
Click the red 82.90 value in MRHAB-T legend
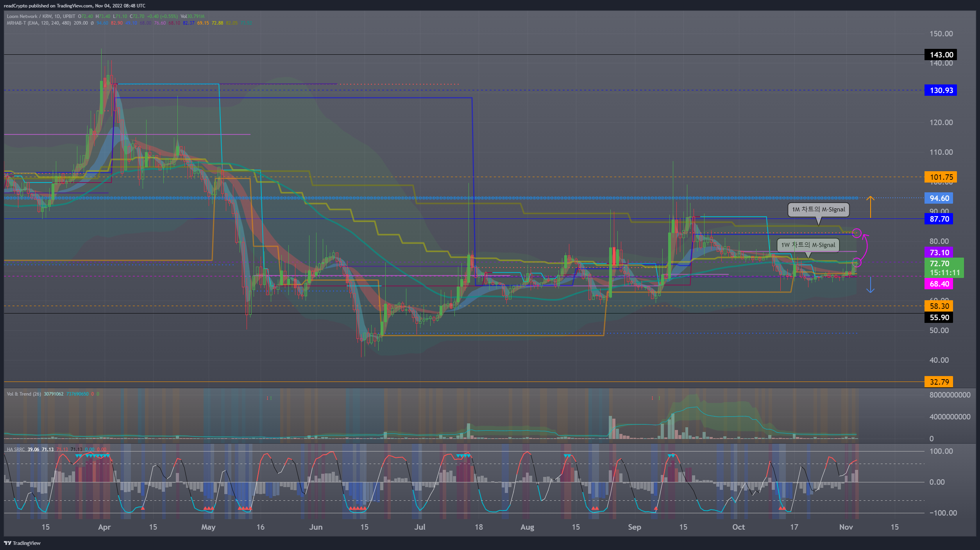(x=116, y=23)
